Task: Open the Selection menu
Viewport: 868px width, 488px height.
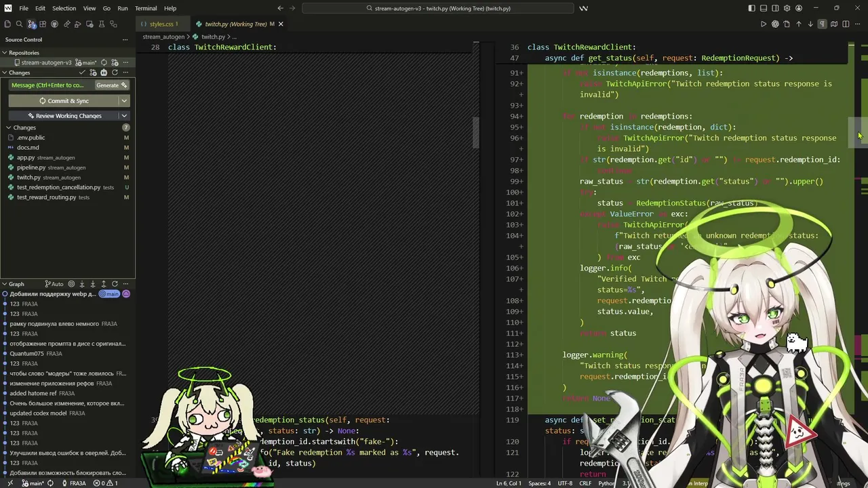Action: 64,8
